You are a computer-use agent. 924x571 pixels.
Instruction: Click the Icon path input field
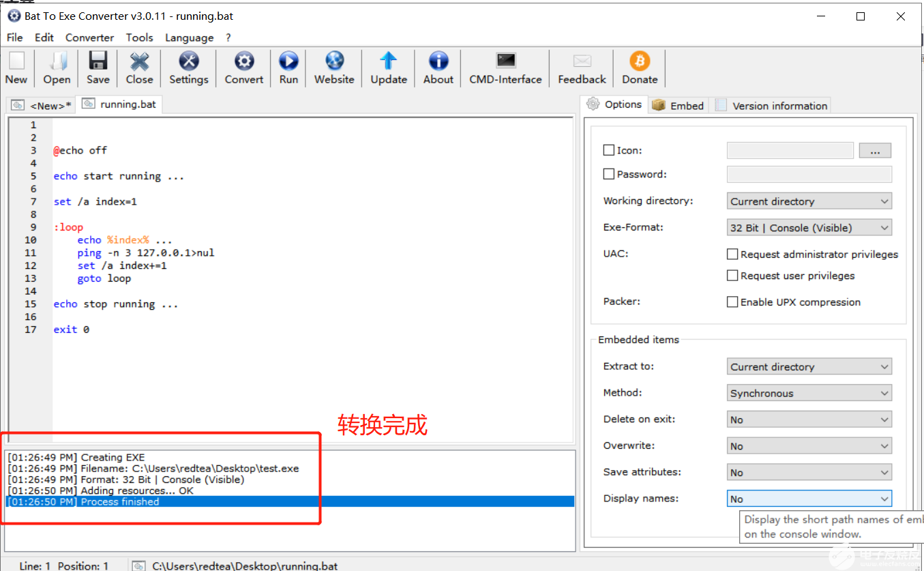tap(790, 150)
